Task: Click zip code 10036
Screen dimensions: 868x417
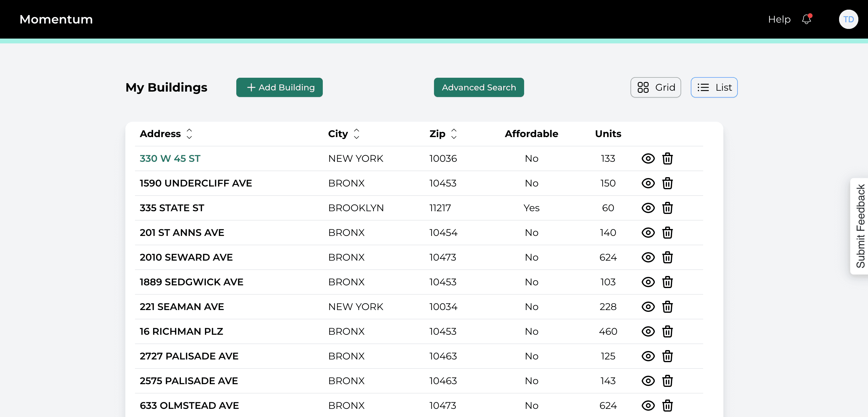Action: [443, 158]
